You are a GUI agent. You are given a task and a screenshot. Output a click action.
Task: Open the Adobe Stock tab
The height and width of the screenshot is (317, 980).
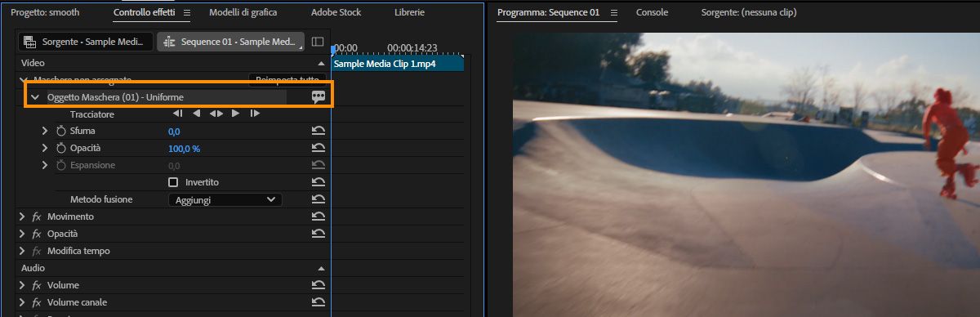coord(335,12)
